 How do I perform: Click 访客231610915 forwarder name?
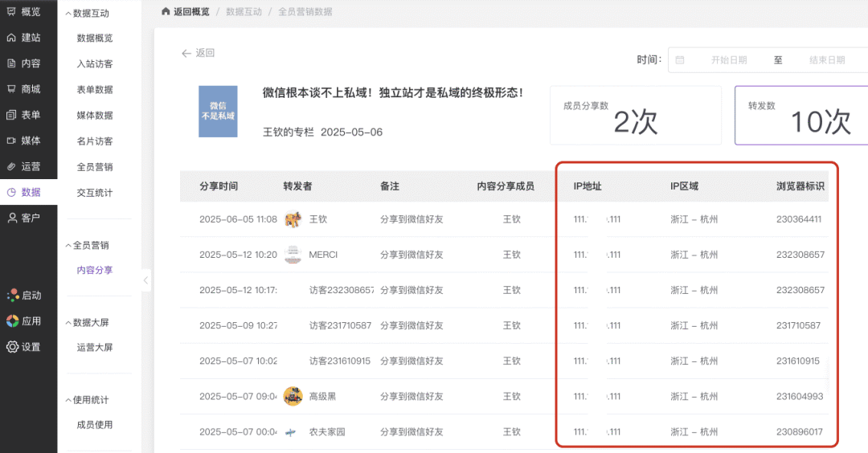[339, 361]
